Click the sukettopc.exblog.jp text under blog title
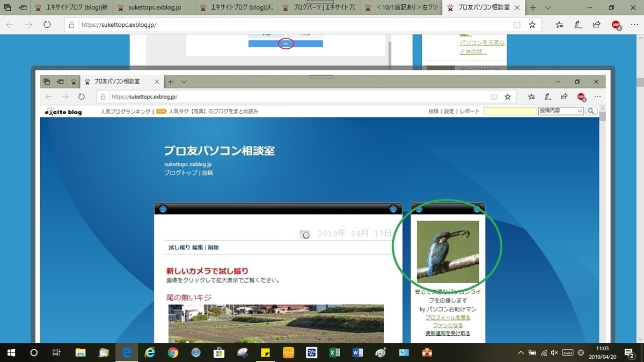644x362 pixels. [188, 165]
